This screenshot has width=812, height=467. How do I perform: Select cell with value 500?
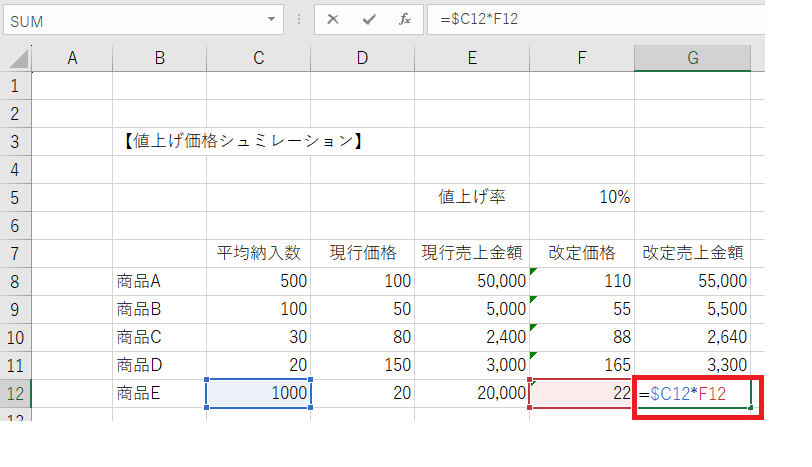coord(258,281)
